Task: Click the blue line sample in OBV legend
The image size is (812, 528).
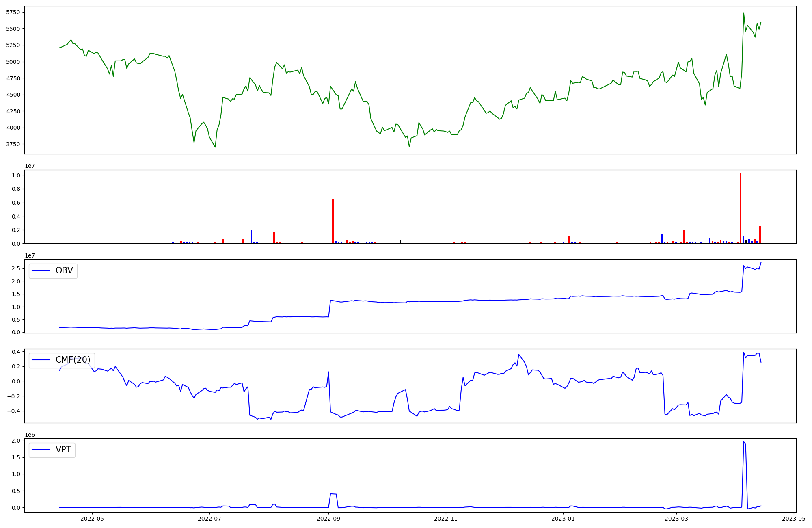Action: point(41,270)
